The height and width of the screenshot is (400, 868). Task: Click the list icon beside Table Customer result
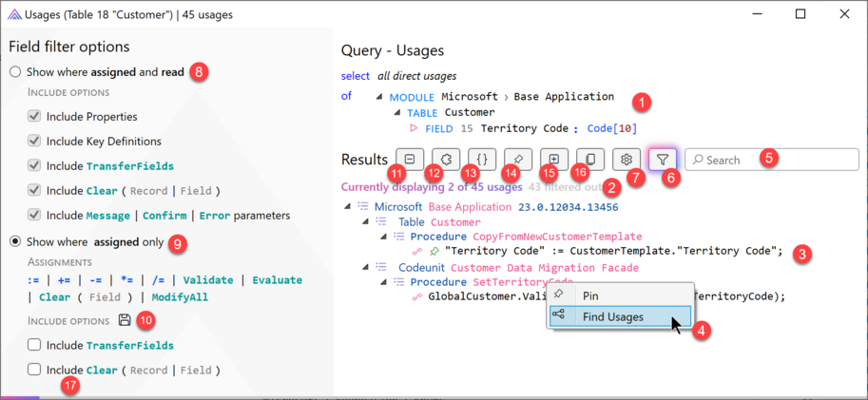[381, 221]
